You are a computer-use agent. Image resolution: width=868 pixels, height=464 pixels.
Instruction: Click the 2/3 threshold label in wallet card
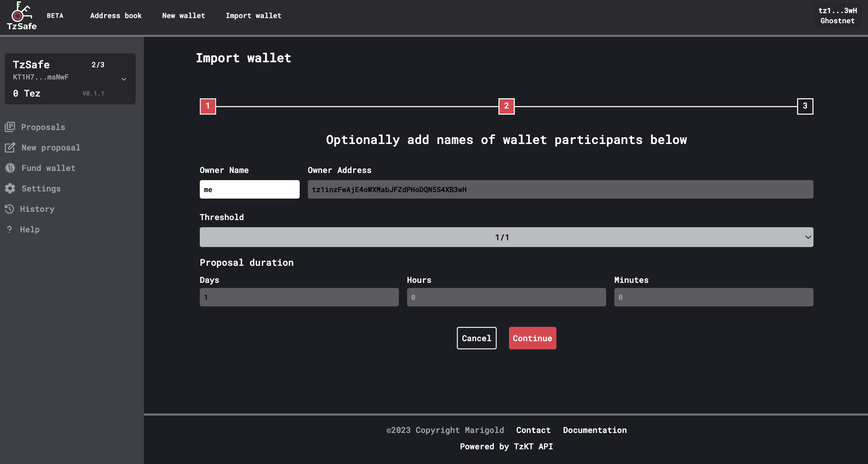(x=98, y=65)
